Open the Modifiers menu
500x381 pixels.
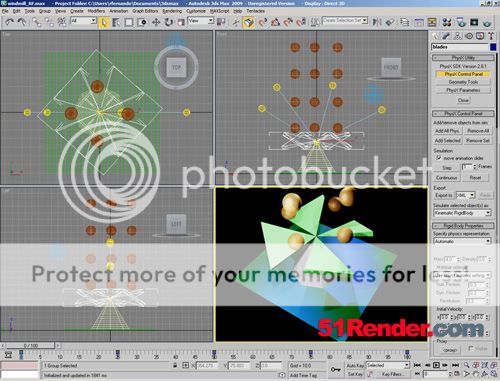(96, 11)
